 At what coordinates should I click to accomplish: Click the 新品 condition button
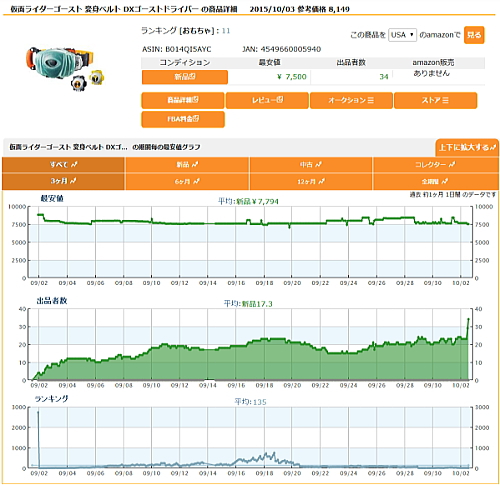(x=185, y=77)
